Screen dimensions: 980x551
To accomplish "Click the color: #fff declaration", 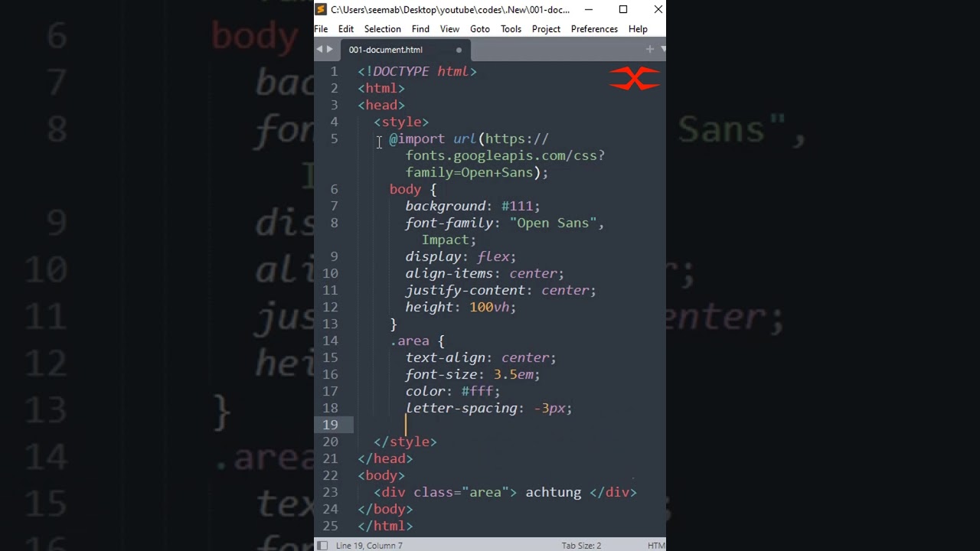I will pyautogui.click(x=452, y=391).
